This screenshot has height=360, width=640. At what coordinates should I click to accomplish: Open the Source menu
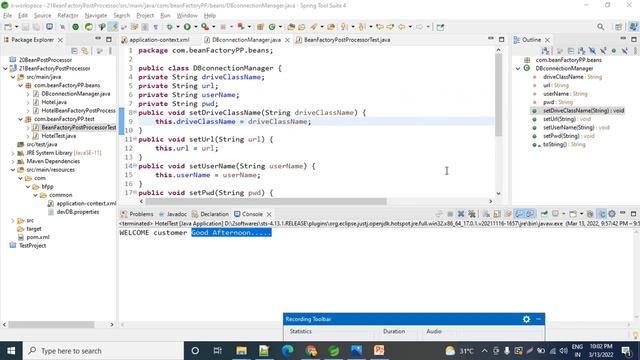[x=42, y=16]
